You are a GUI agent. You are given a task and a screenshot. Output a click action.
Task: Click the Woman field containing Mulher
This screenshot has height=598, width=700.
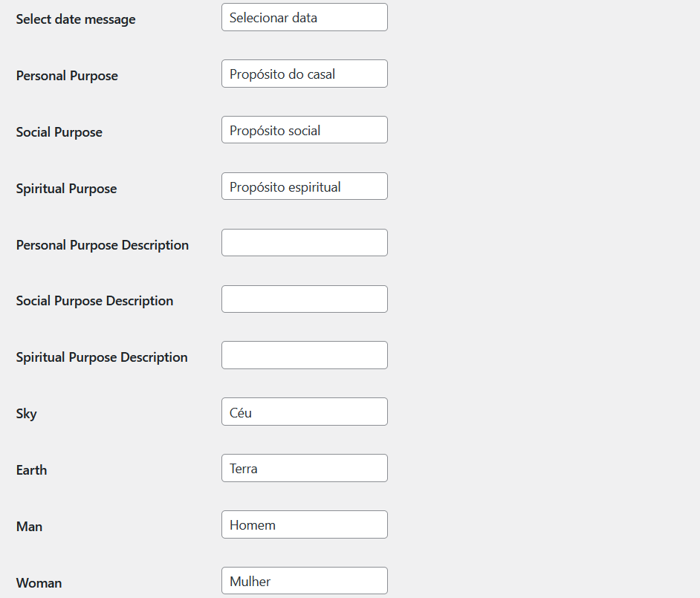point(304,580)
